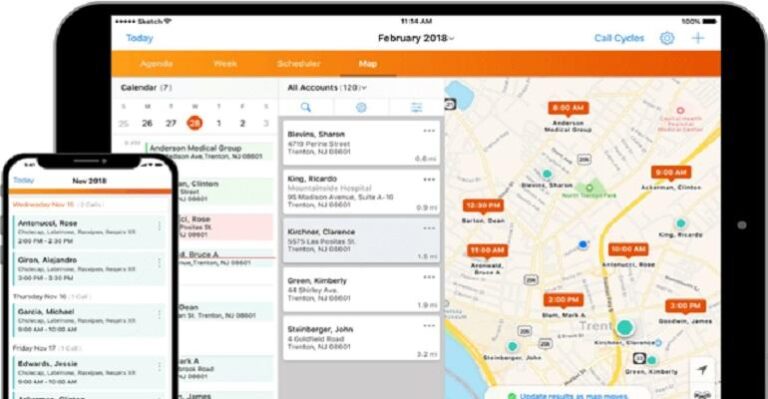Tap the location target icon in accounts panel

[361, 107]
